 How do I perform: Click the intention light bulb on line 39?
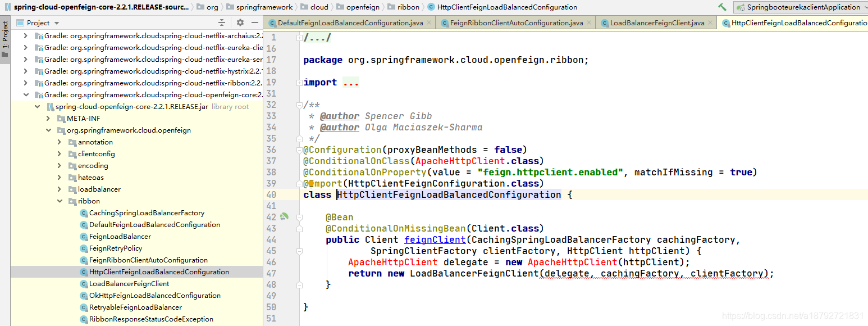311,183
